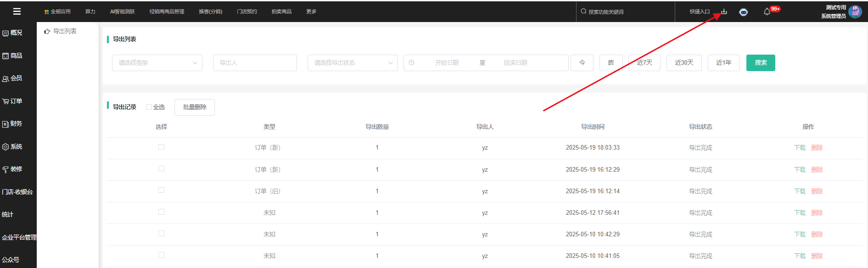Check row dated 2025-05-19 16:12:29

(x=161, y=168)
